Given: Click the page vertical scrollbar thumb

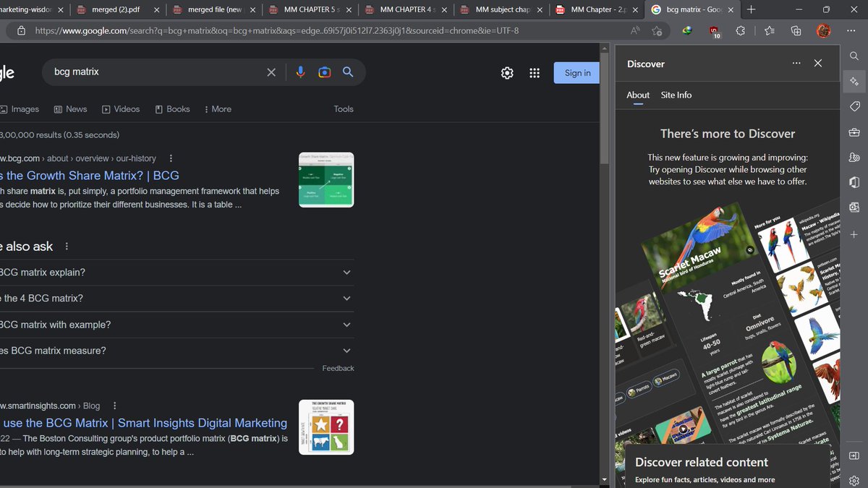Looking at the screenshot, I should 605,108.
